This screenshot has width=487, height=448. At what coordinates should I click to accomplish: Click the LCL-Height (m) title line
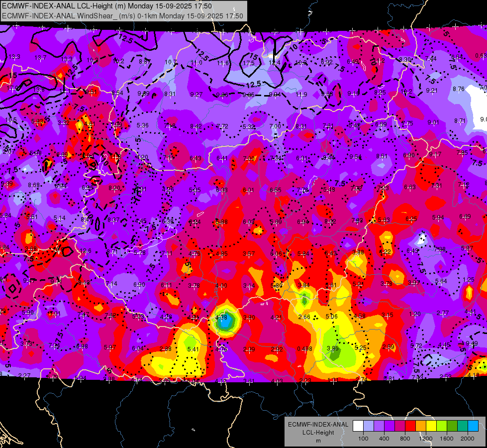click(x=107, y=6)
